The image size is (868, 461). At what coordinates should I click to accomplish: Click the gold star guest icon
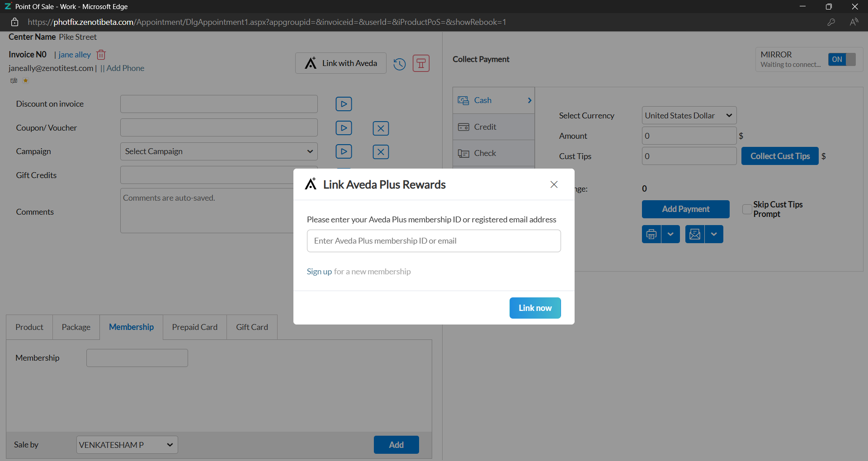pos(26,80)
